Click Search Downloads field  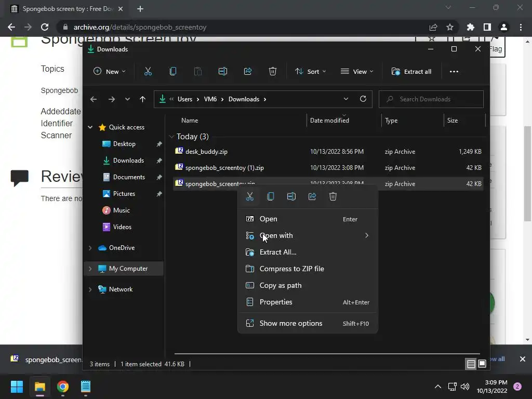pos(431,99)
